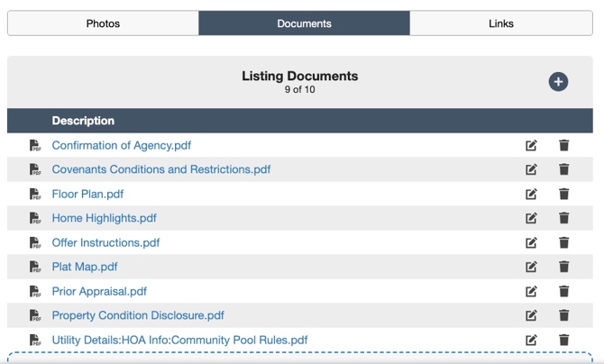Image resolution: width=604 pixels, height=364 pixels.
Task: Switch to the Links tab
Action: point(501,23)
